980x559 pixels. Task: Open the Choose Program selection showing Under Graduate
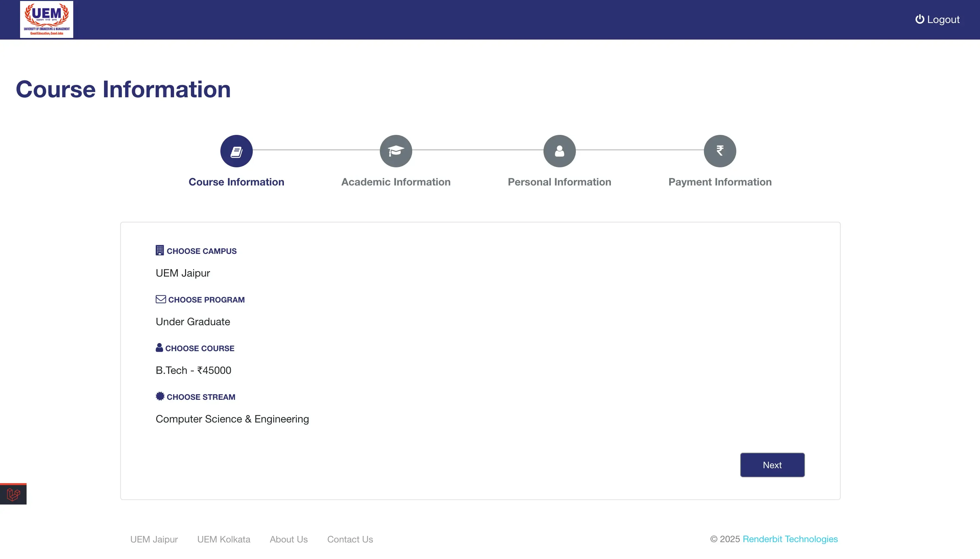coord(192,322)
